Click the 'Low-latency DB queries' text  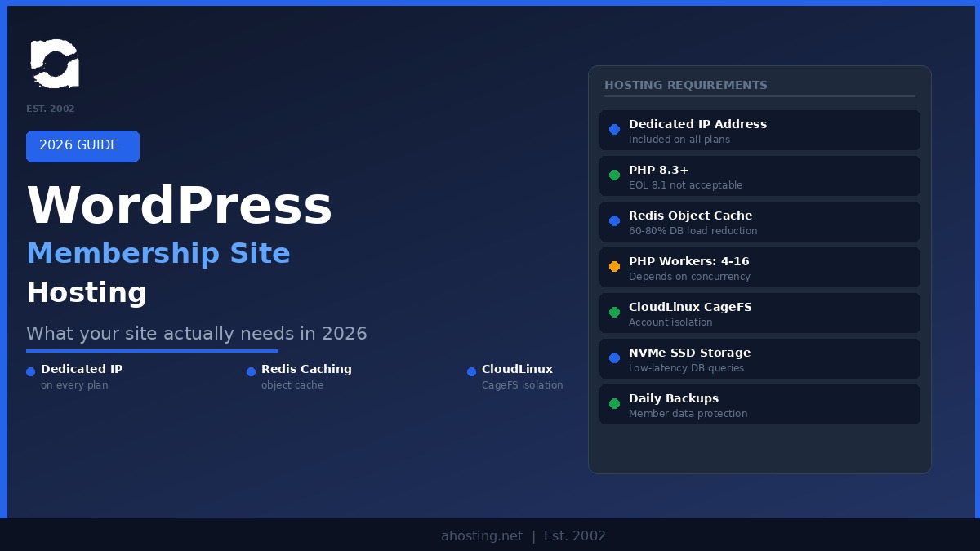point(686,368)
